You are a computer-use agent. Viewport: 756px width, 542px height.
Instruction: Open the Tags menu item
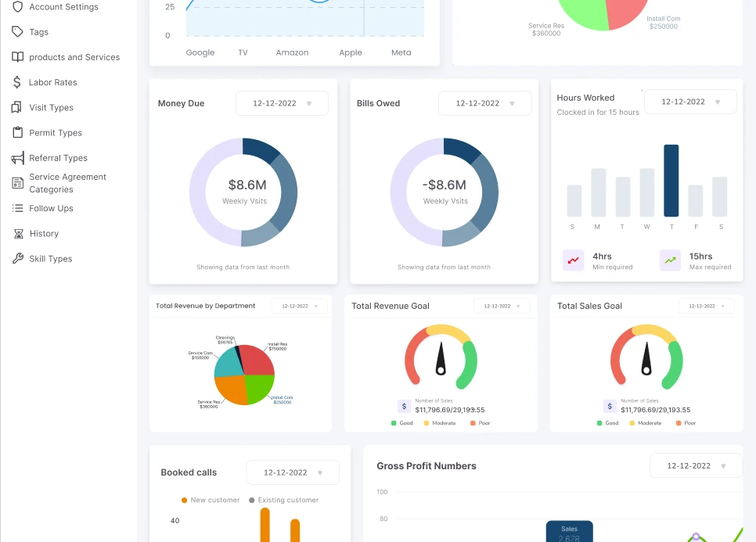point(38,32)
